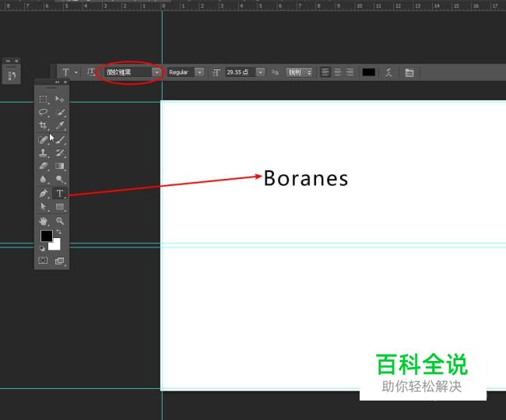Swap foreground and background colors
Screen dimensions: 506x420
pyautogui.click(x=58, y=232)
